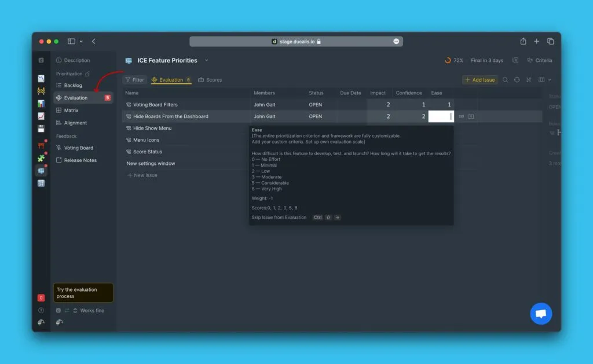Viewport: 593px width, 364px height.
Task: Click the active Ease score input field
Action: [441, 116]
